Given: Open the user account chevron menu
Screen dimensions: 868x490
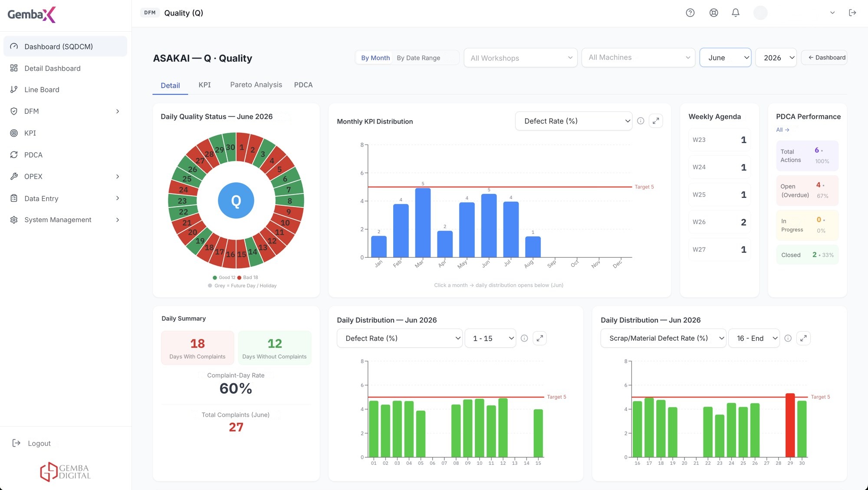Looking at the screenshot, I should coord(832,13).
